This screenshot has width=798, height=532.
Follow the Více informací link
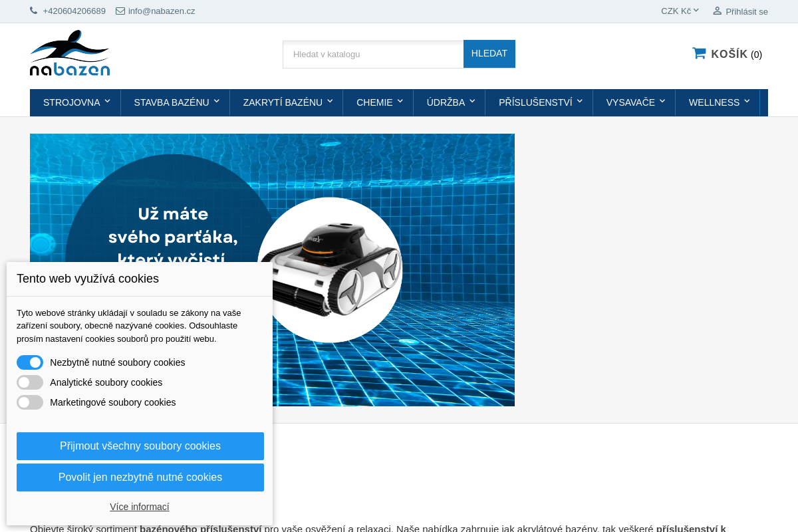140,507
